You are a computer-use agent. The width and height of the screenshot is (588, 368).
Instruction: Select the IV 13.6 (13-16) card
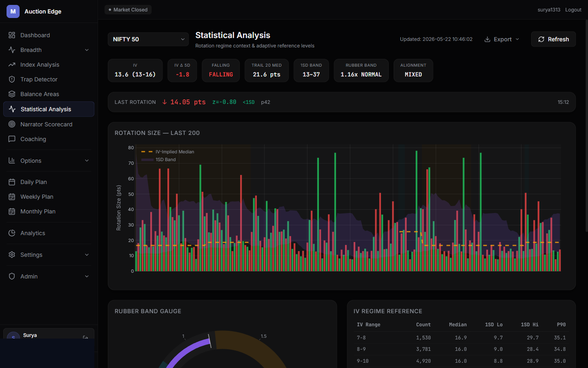point(135,70)
